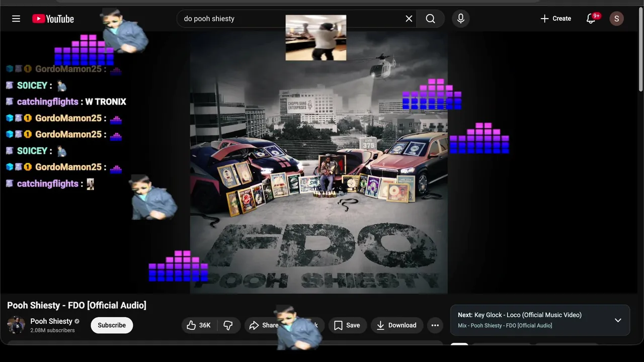Share the video
Viewport: 644px width, 362px height.
[x=264, y=325]
